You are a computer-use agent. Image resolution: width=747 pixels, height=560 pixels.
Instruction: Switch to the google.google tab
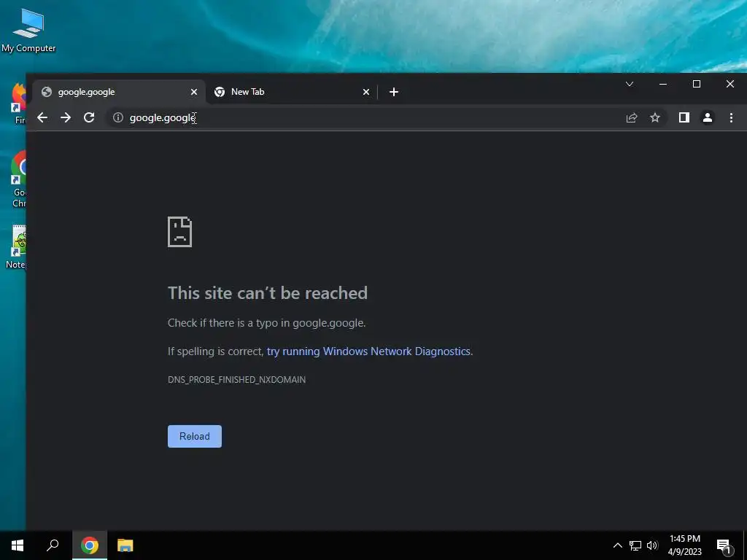119,92
